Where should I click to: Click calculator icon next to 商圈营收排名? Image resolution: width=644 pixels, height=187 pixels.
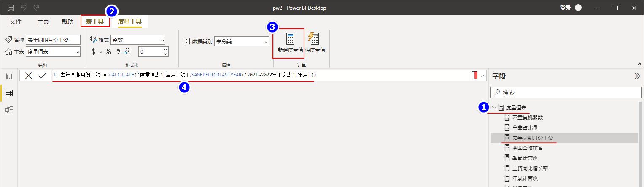click(x=507, y=148)
